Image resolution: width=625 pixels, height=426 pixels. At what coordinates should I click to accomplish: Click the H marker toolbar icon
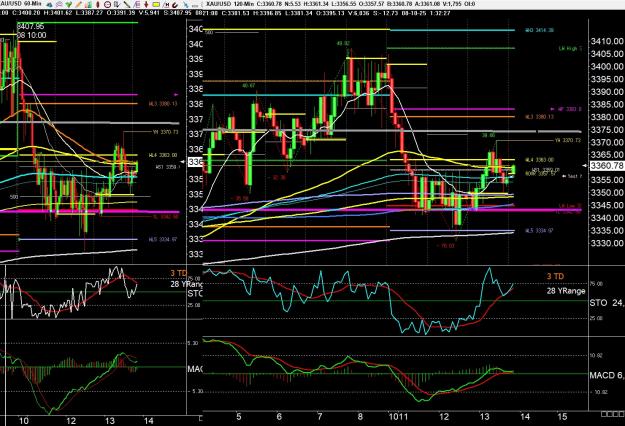click(166, 5)
